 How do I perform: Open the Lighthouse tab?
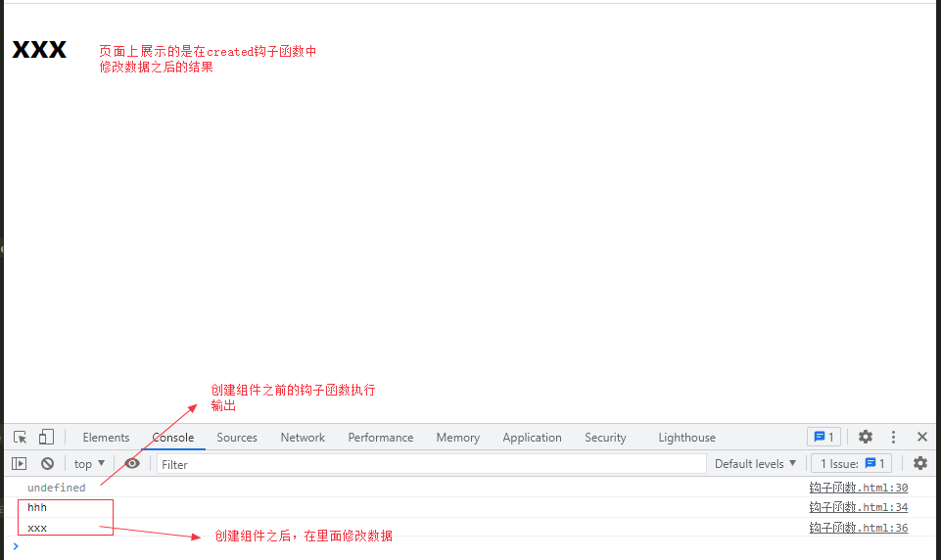pos(687,438)
